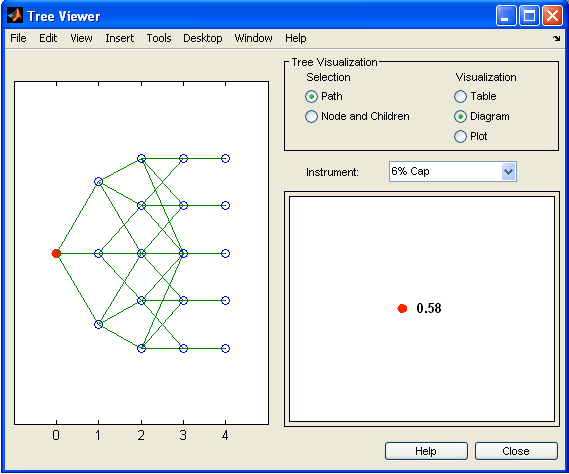Viewport: 569px width, 474px height.
Task: Select the Plot visualization option
Action: click(x=460, y=136)
